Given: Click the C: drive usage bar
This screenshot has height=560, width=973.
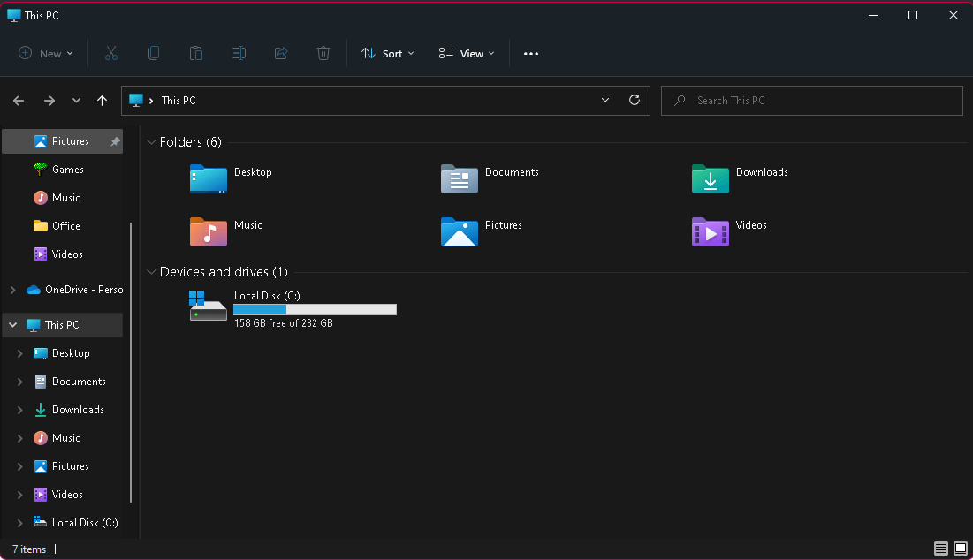Looking at the screenshot, I should tap(315, 309).
